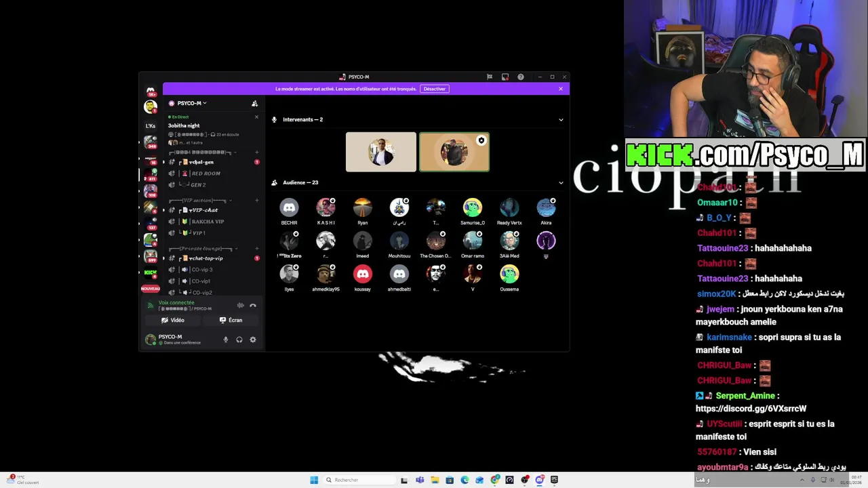
Task: Join the RED ROOM voice channel
Action: (213, 174)
